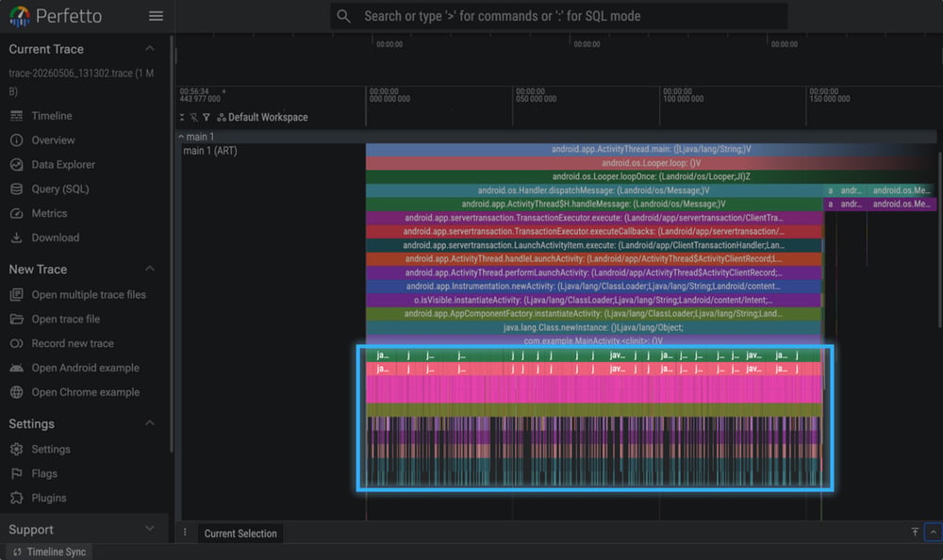
Task: Click the Open multiple trace files icon
Action: point(16,294)
